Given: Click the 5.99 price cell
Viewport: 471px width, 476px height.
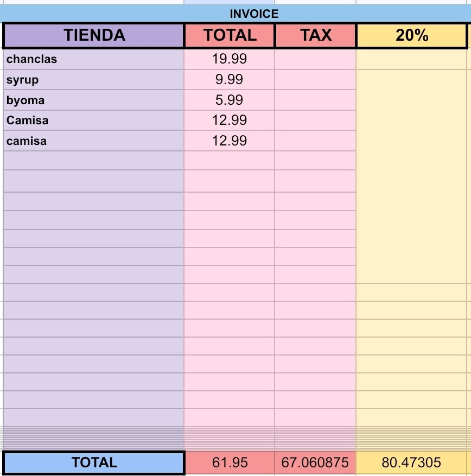Looking at the screenshot, I should 229,100.
